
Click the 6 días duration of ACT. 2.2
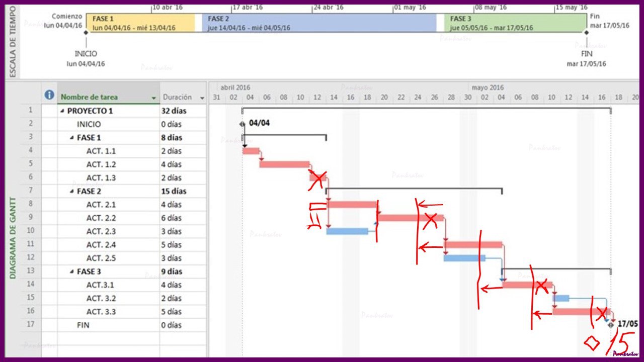tap(183, 218)
